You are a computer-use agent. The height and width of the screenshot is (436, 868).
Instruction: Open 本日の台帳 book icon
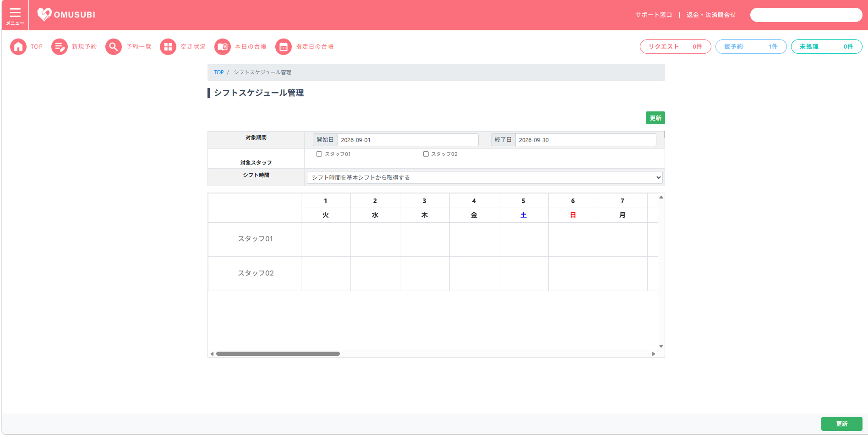223,47
